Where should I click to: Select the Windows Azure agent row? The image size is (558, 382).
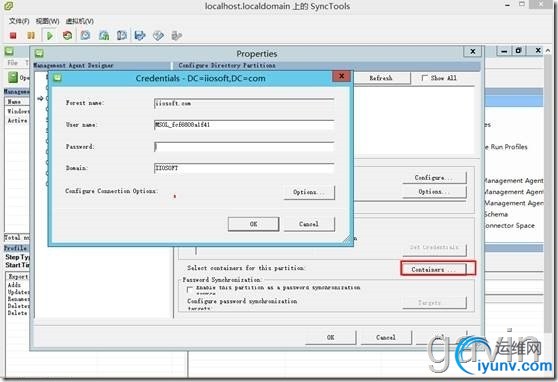pyautogui.click(x=18, y=111)
